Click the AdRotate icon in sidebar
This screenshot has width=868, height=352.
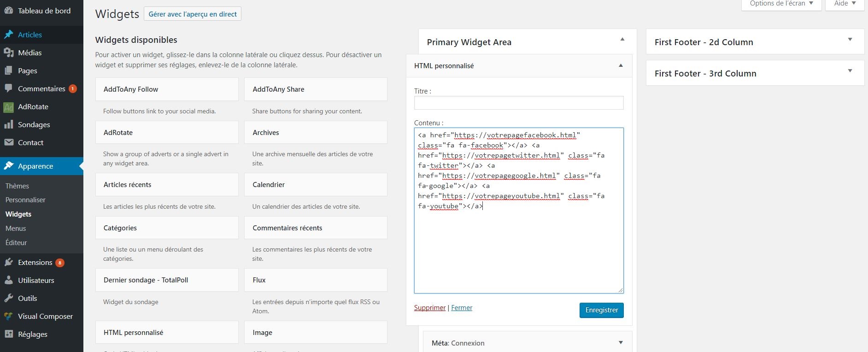(9, 107)
